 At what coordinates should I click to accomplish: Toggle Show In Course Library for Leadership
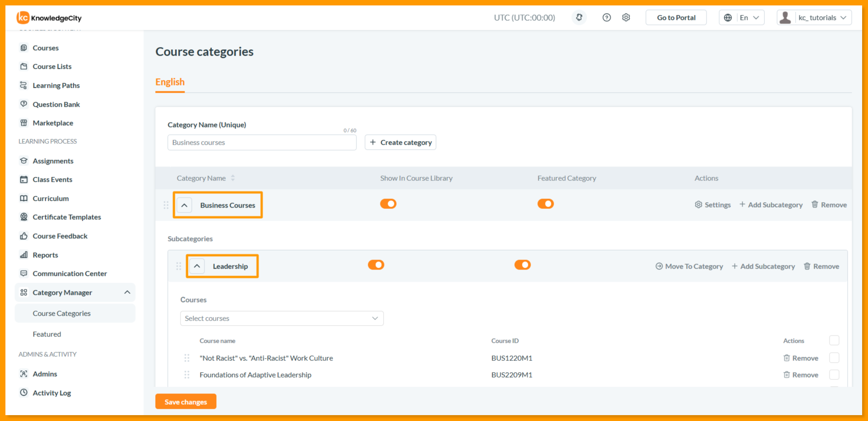click(x=376, y=265)
